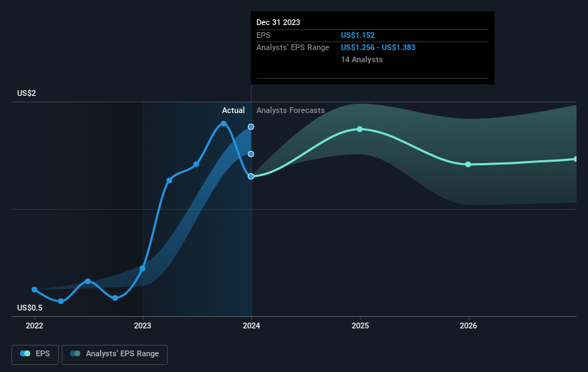Select the EPS point at second quarter 2023
Image resolution: width=588 pixels, height=372 pixels.
coord(169,180)
